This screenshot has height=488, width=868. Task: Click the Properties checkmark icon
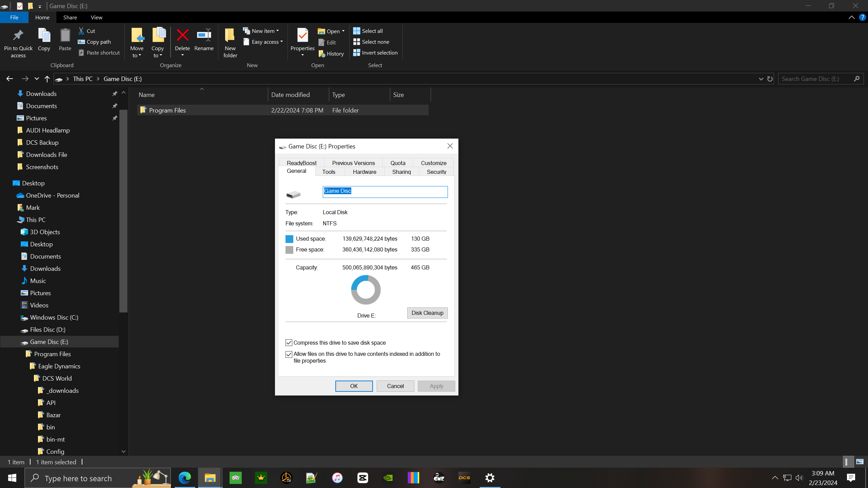(x=302, y=35)
